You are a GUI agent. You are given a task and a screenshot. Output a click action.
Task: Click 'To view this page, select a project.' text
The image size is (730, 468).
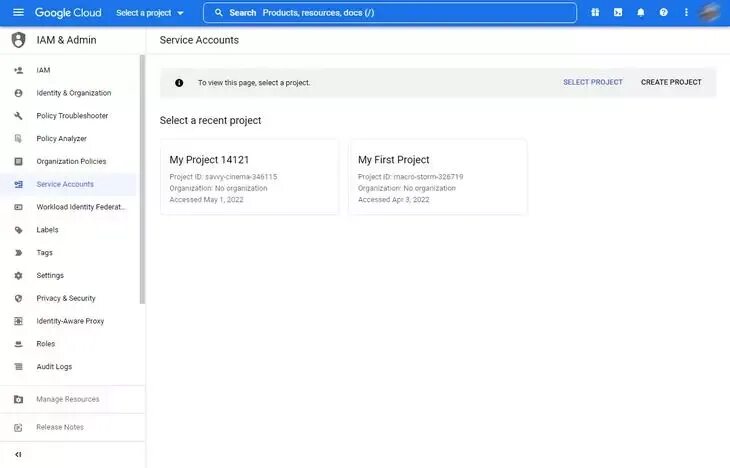coord(254,83)
